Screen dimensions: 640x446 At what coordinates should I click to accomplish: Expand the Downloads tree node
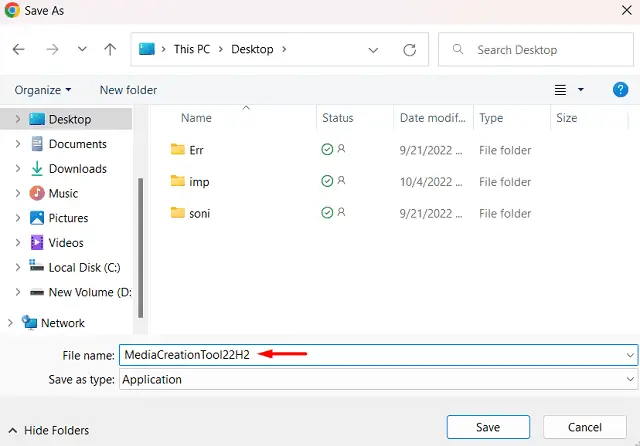tap(18, 169)
